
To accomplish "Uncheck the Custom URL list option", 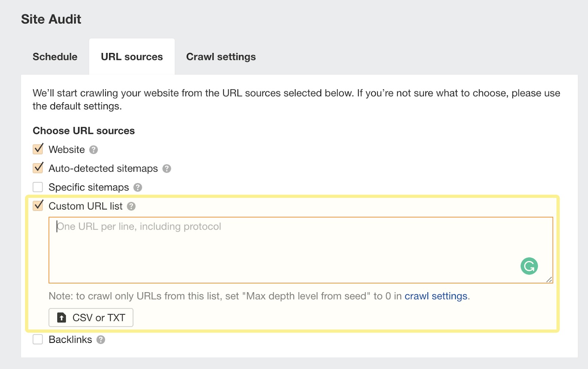I will tap(38, 206).
